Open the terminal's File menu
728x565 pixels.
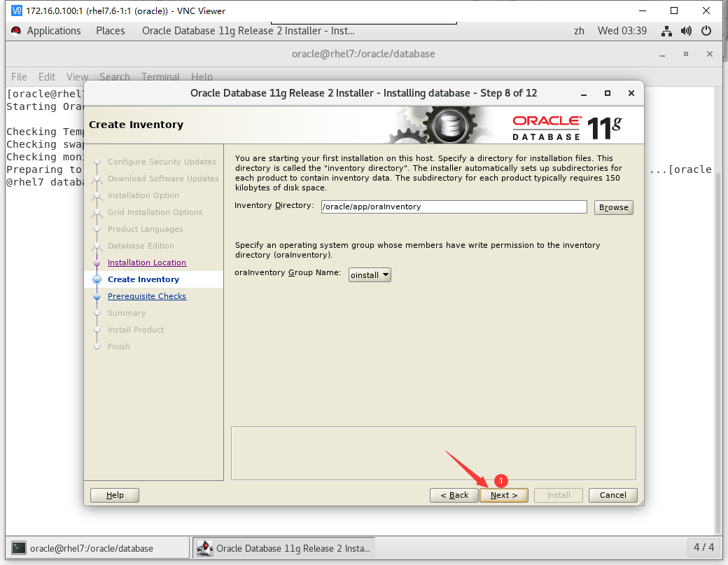tap(19, 76)
